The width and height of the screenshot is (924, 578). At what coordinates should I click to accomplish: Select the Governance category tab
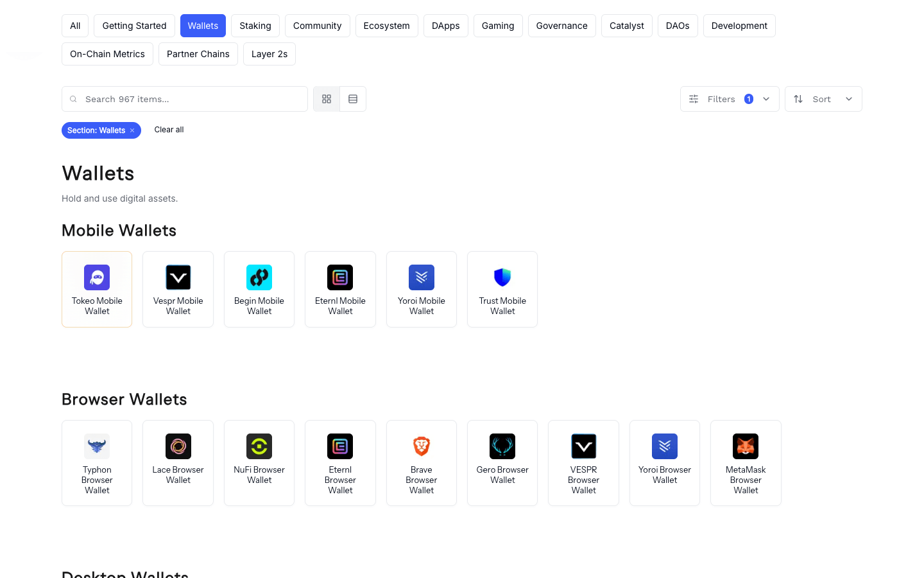coord(561,26)
